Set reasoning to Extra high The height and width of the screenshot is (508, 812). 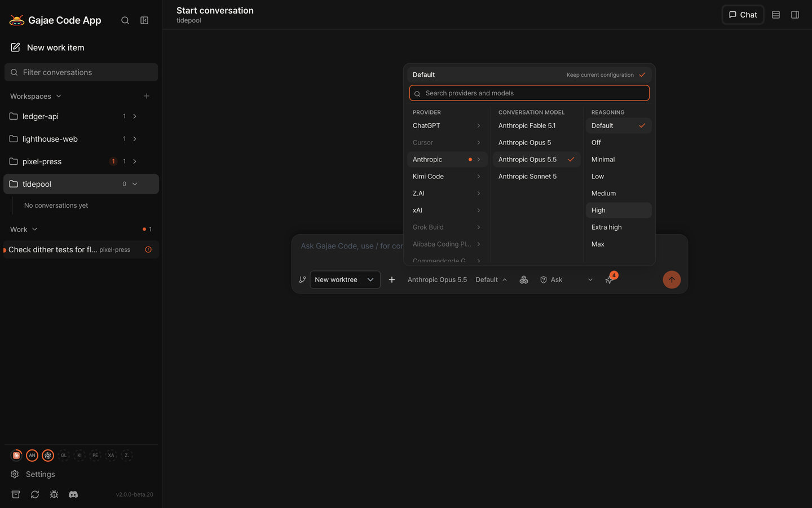coord(619,227)
